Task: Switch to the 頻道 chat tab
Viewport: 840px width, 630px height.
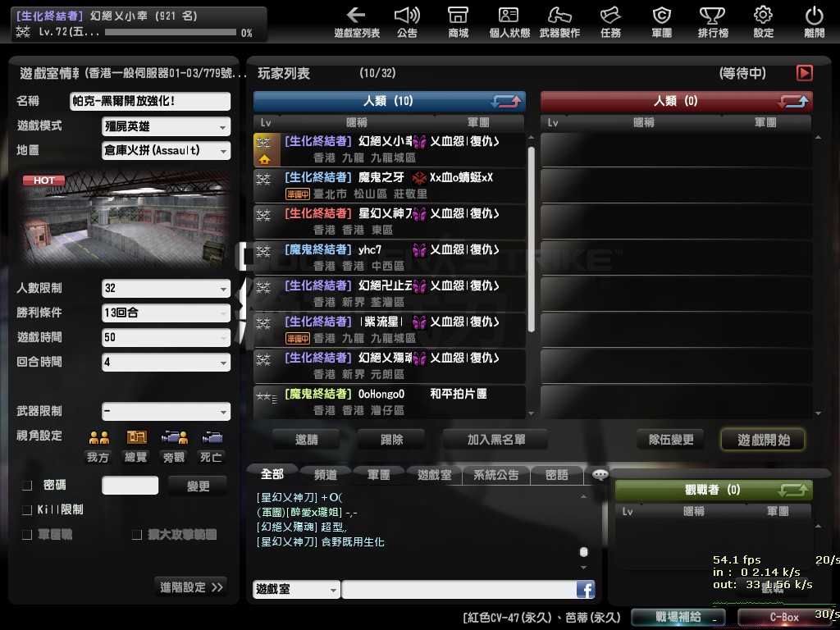Action: pyautogui.click(x=325, y=475)
